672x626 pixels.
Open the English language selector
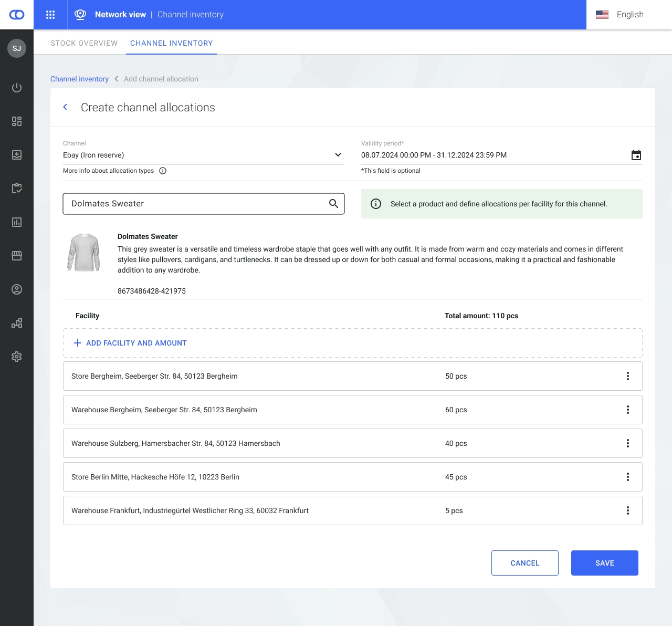[x=620, y=15]
